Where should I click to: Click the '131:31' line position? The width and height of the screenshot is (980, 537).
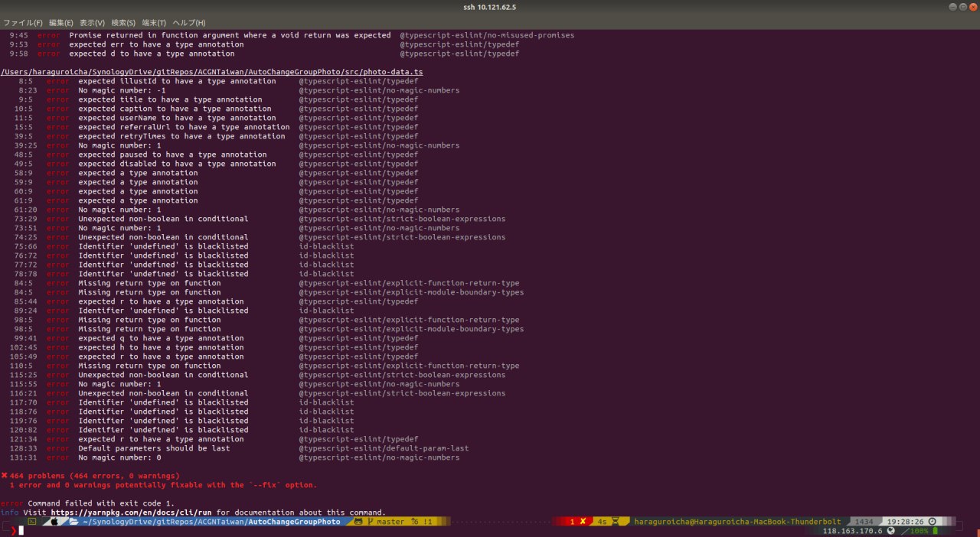[23, 457]
